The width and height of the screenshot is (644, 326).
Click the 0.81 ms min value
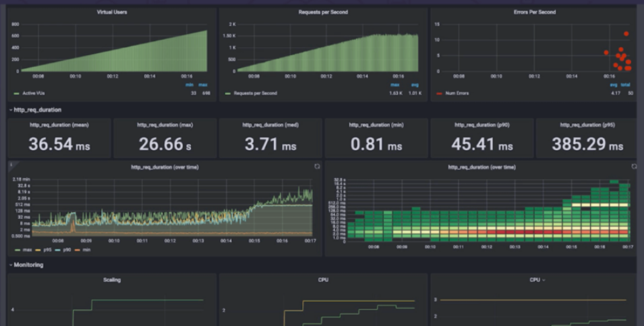pyautogui.click(x=376, y=144)
